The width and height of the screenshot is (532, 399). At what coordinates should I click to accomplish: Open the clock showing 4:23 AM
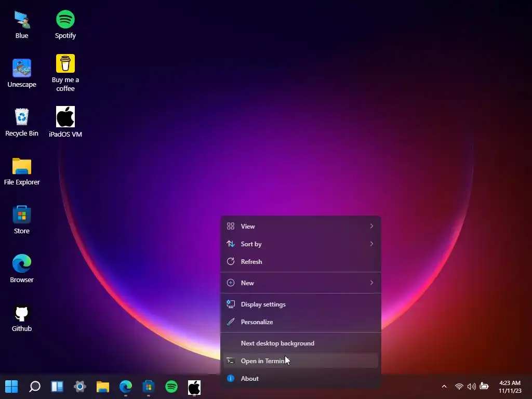click(x=510, y=387)
